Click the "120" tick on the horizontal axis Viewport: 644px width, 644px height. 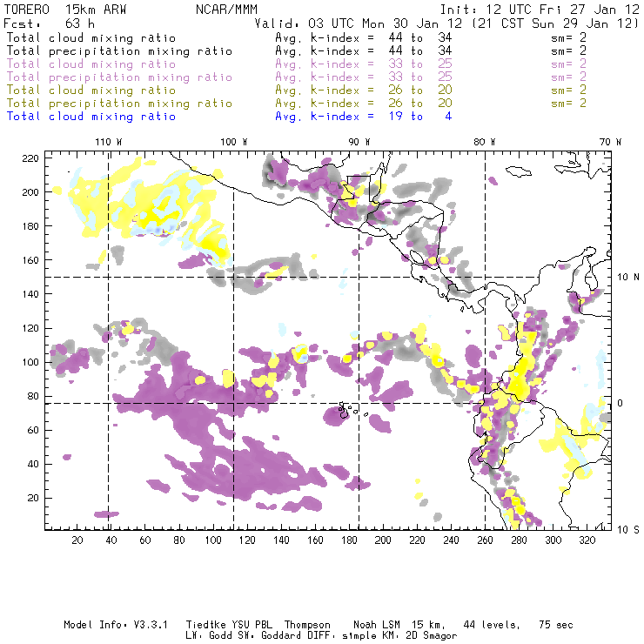pyautogui.click(x=247, y=540)
